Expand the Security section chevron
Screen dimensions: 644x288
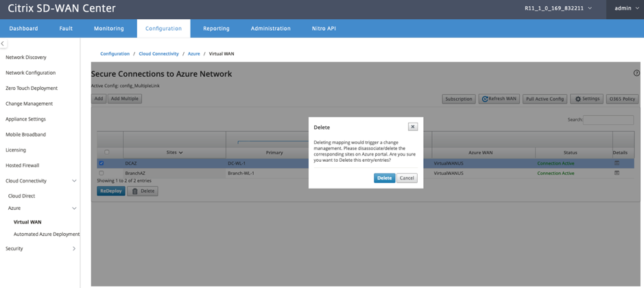(74, 248)
